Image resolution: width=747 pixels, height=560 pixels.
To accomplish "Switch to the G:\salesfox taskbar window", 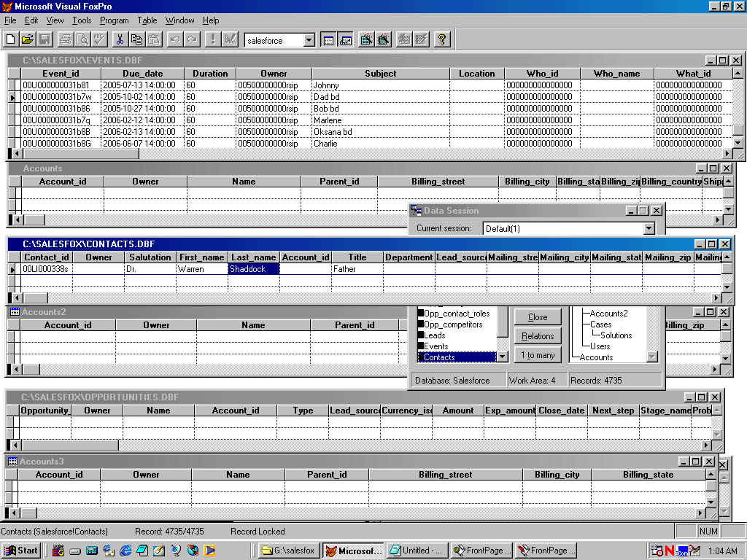I will pos(289,551).
